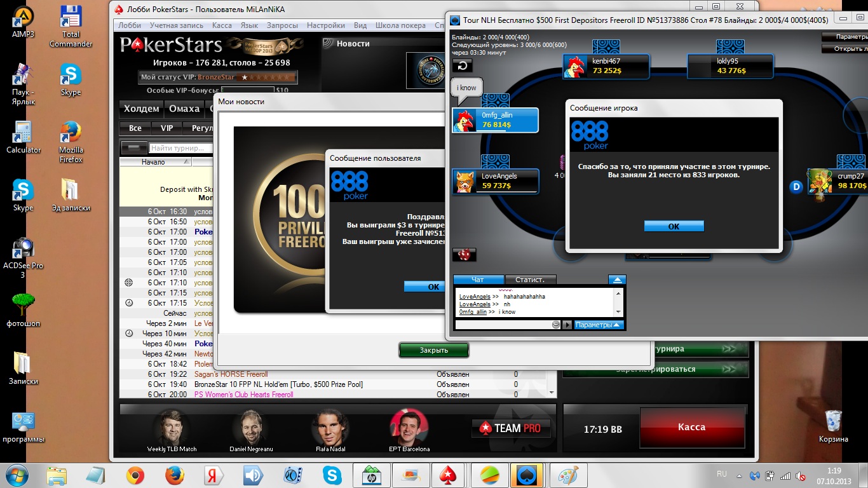Click the volume icon in the system tray

tap(799, 475)
